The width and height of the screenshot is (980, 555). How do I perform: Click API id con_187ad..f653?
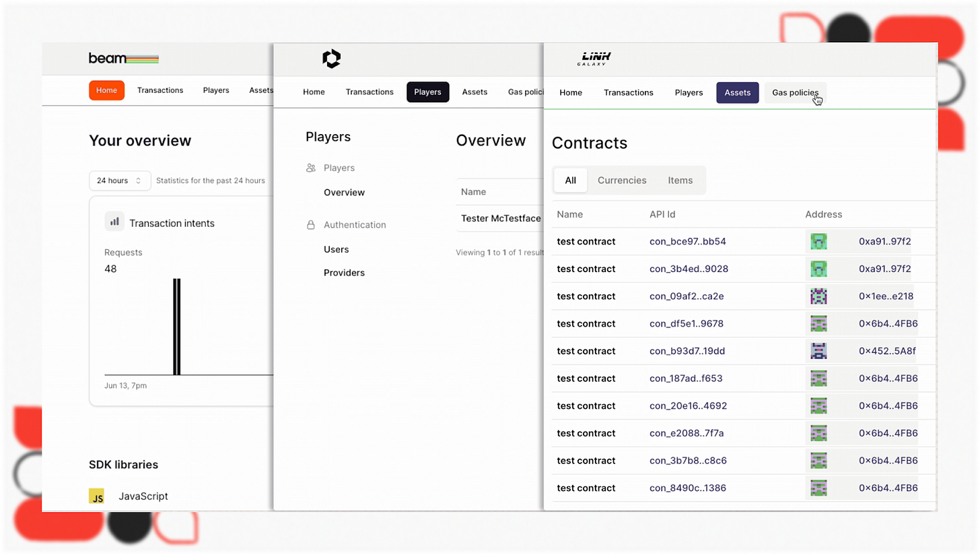tap(686, 379)
